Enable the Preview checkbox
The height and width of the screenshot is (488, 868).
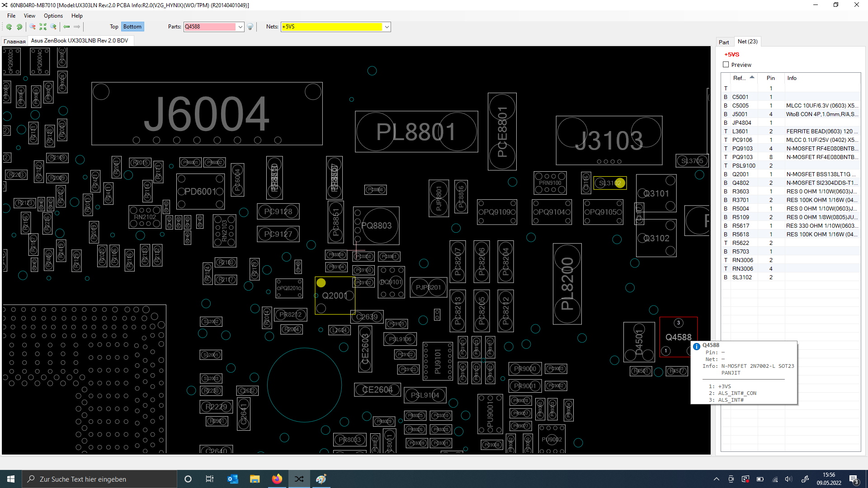click(726, 65)
